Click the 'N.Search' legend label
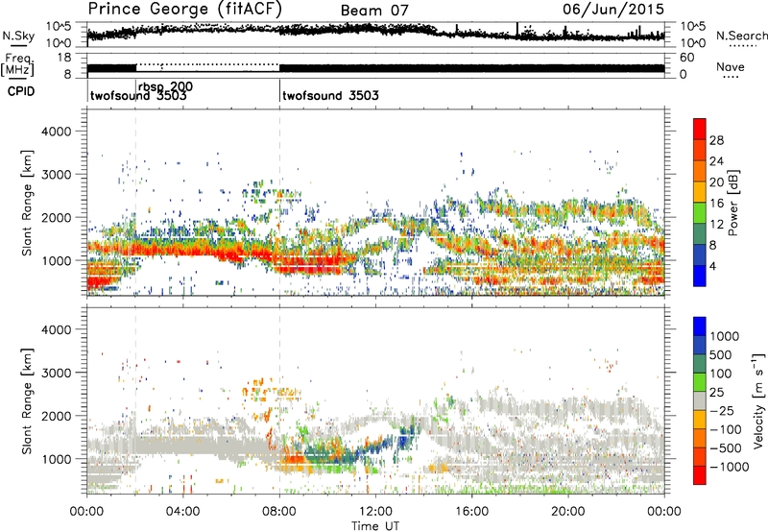The height and width of the screenshot is (532, 768). click(x=741, y=36)
